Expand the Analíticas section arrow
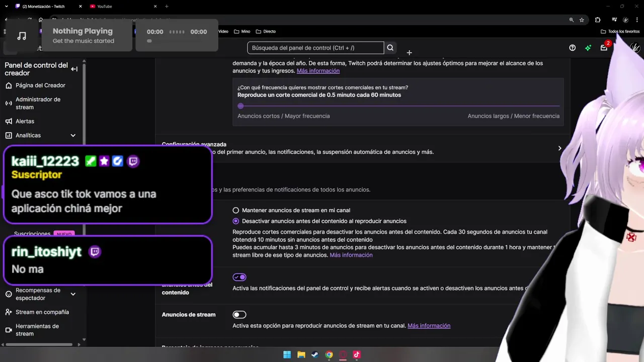This screenshot has height=362, width=644. (x=73, y=135)
